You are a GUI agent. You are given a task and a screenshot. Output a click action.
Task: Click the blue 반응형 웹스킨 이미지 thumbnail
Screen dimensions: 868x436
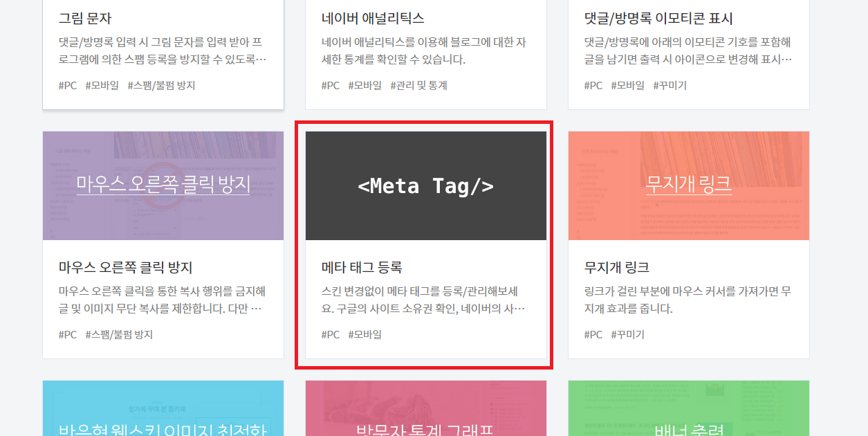tap(163, 408)
